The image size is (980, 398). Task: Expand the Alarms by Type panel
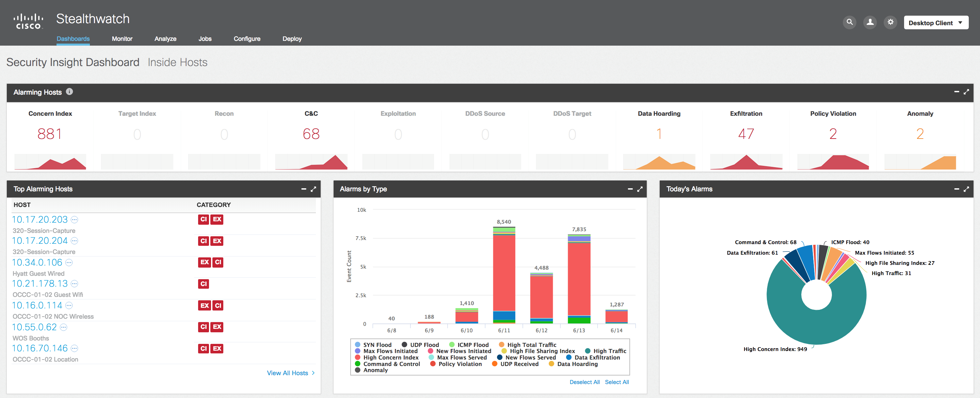pyautogui.click(x=640, y=189)
